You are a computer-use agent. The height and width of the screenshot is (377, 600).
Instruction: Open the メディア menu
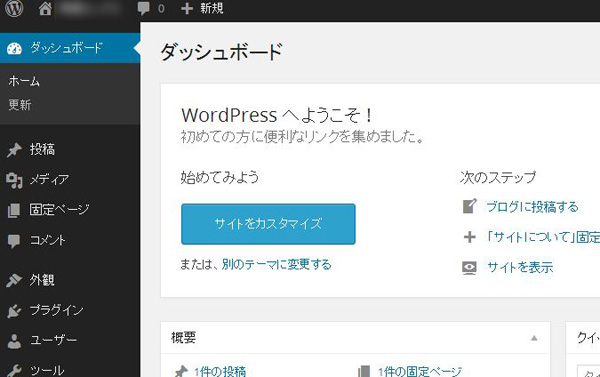point(50,179)
